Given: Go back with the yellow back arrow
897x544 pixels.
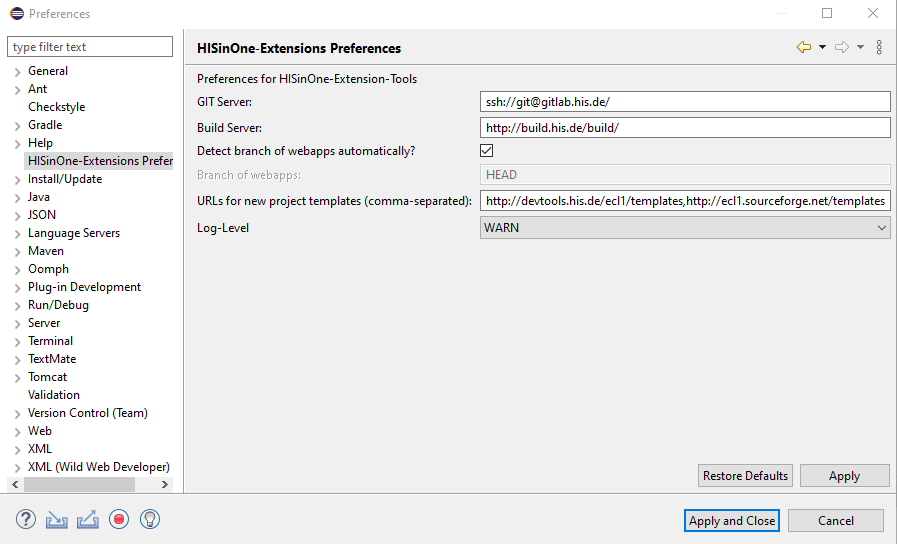Looking at the screenshot, I should click(803, 47).
